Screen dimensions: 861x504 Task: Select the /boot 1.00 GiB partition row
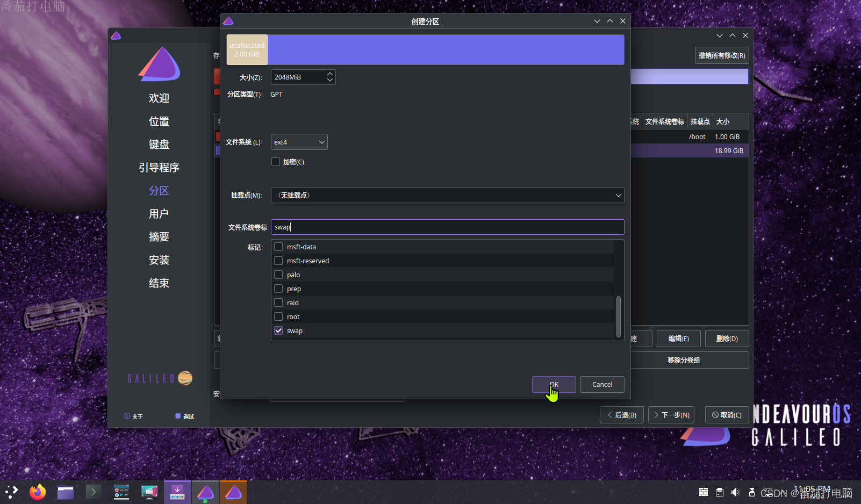(x=690, y=136)
